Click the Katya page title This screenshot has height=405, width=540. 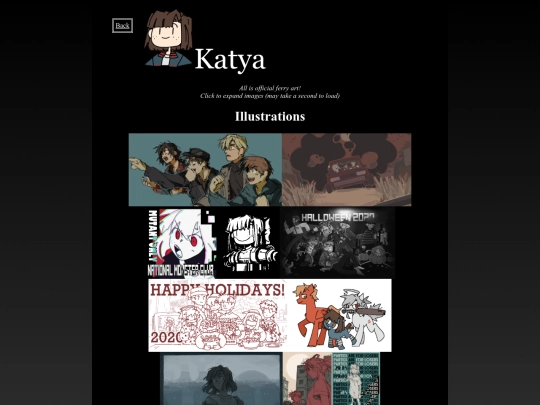coord(230,60)
